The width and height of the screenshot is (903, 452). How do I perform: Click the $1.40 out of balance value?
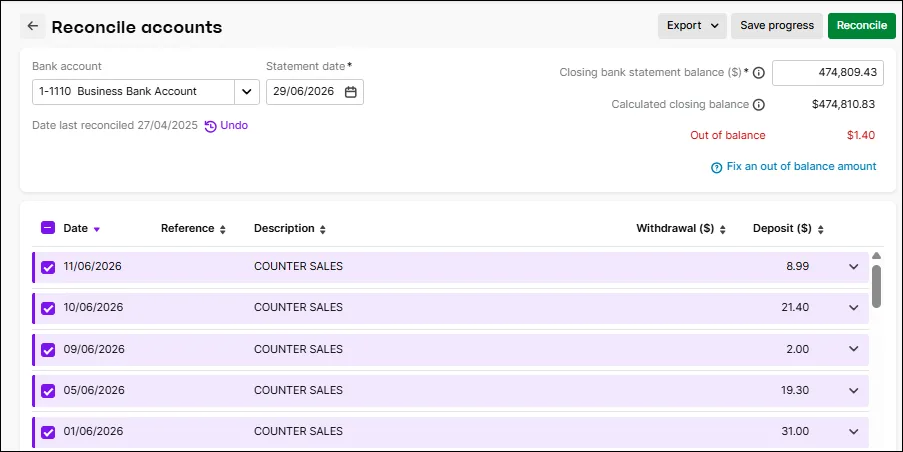[x=861, y=135]
